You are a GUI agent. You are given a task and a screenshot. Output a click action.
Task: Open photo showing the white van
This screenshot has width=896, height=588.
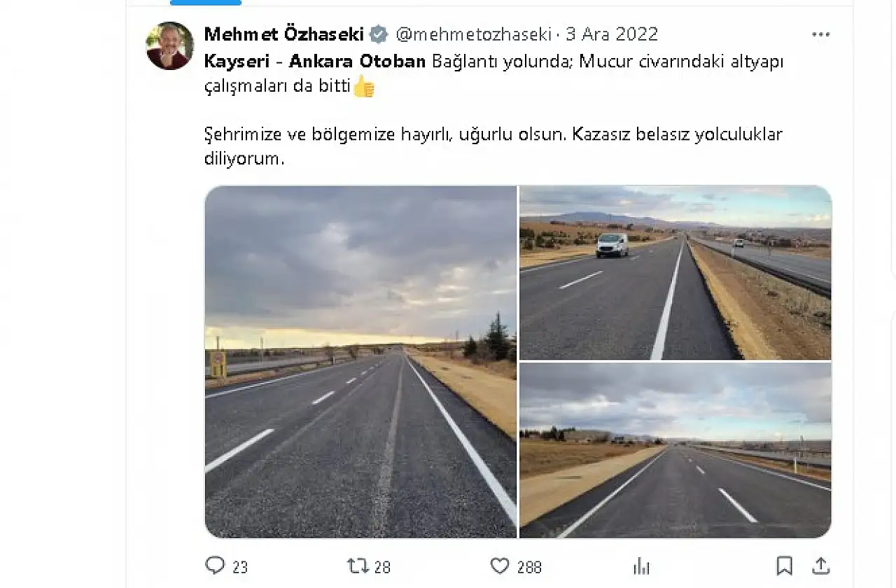click(675, 273)
